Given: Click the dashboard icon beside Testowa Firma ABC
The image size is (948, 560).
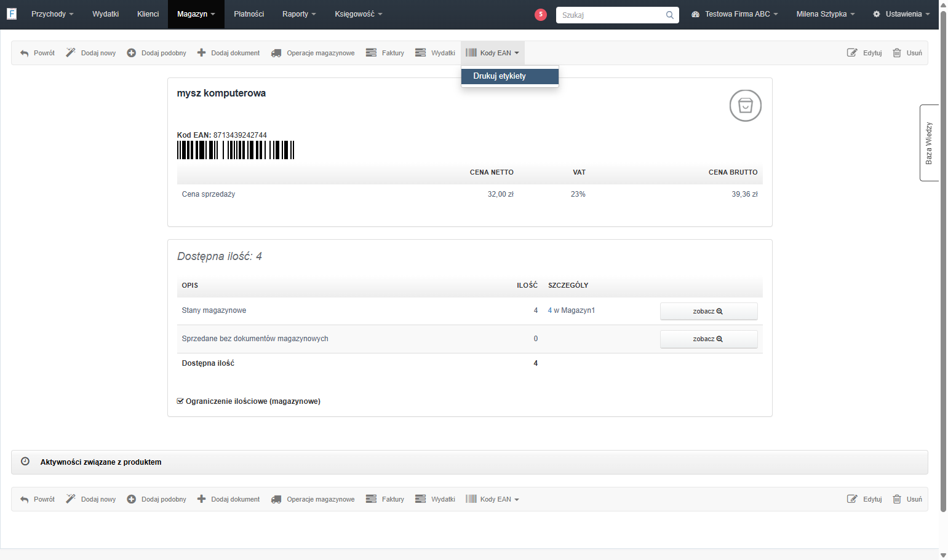Looking at the screenshot, I should pos(695,14).
